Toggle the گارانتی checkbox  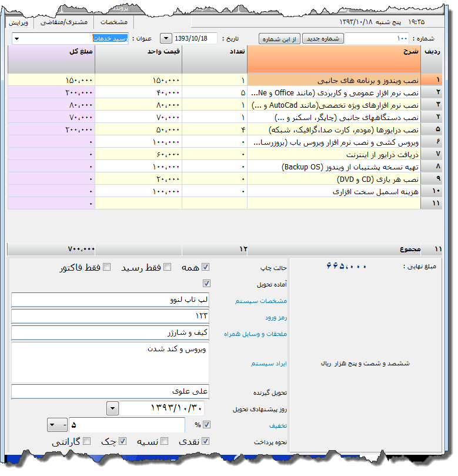click(87, 441)
